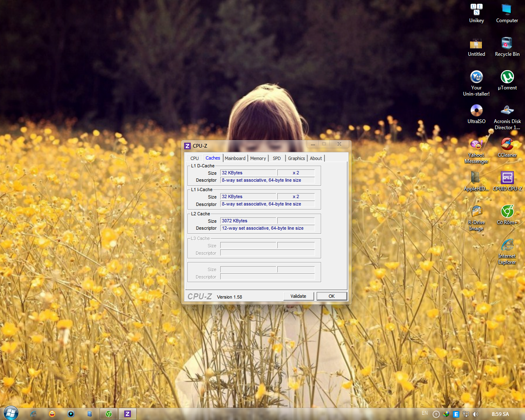The height and width of the screenshot is (420, 525).
Task: Click the Validate button
Action: [x=298, y=296]
